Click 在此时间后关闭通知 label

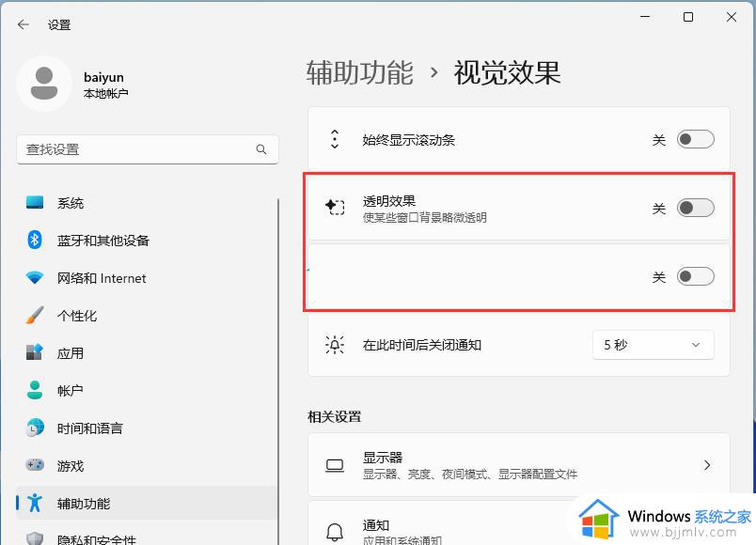pyautogui.click(x=422, y=345)
